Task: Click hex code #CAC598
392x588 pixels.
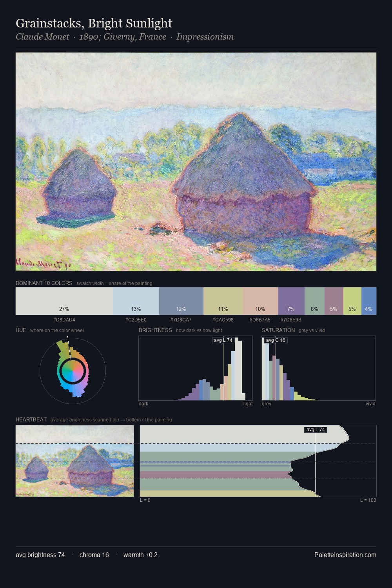Action: coord(223,320)
